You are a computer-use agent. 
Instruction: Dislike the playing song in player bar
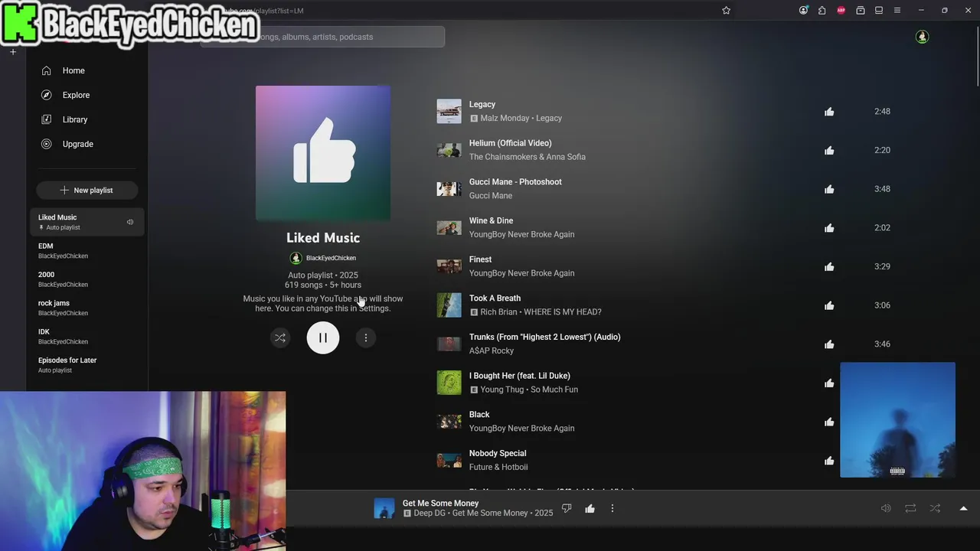[567, 508]
